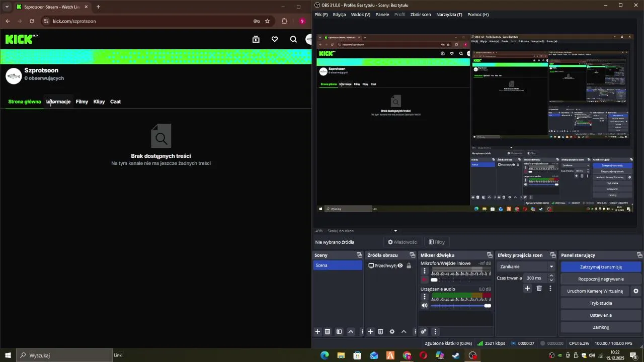Decrease Czas trwania with down arrow
The width and height of the screenshot is (644, 362).
[551, 280]
